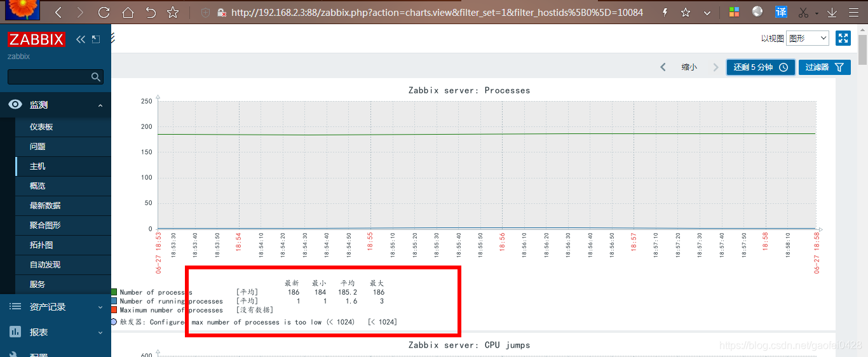Open the blue translate extension icon
The width and height of the screenshot is (868, 357).
click(781, 12)
